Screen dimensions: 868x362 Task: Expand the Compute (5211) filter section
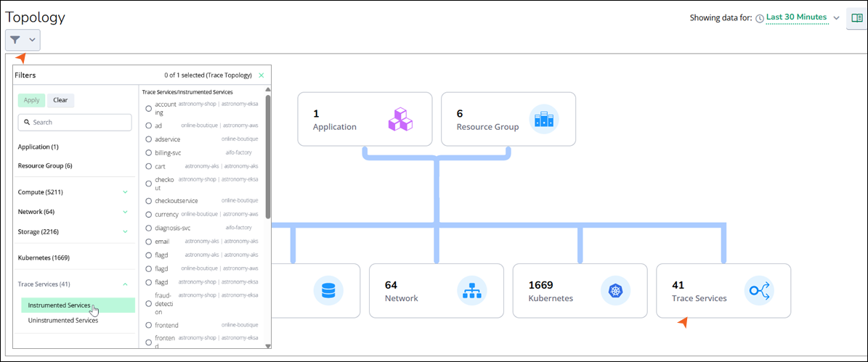tap(125, 192)
